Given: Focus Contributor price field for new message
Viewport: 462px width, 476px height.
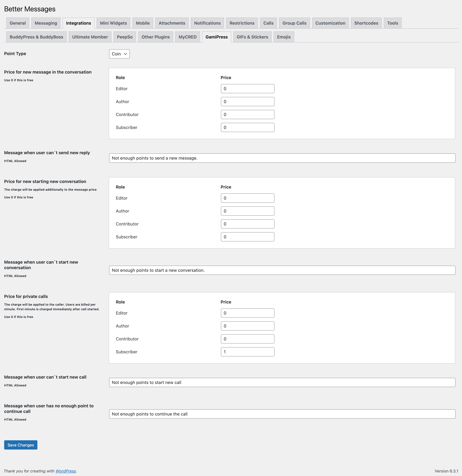Looking at the screenshot, I should pyautogui.click(x=248, y=114).
